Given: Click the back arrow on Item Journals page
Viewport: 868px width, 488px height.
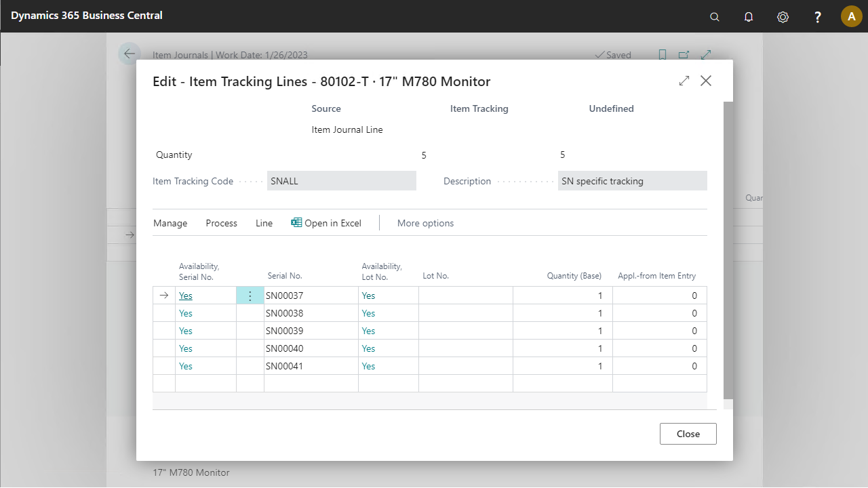Looking at the screenshot, I should pyautogui.click(x=130, y=54).
